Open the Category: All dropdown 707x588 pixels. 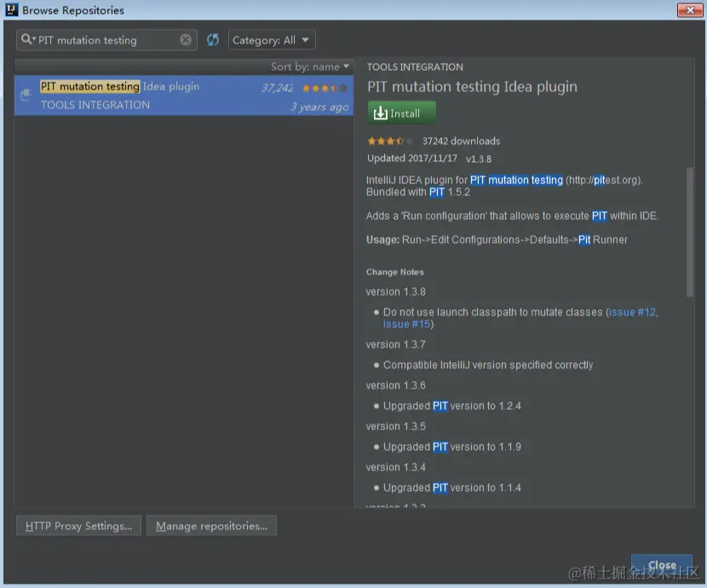point(272,40)
